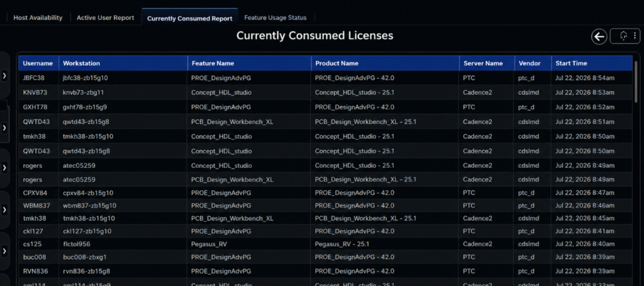The width and height of the screenshot is (644, 286).
Task: Click workstation flctol956
Action: pyautogui.click(x=76, y=244)
